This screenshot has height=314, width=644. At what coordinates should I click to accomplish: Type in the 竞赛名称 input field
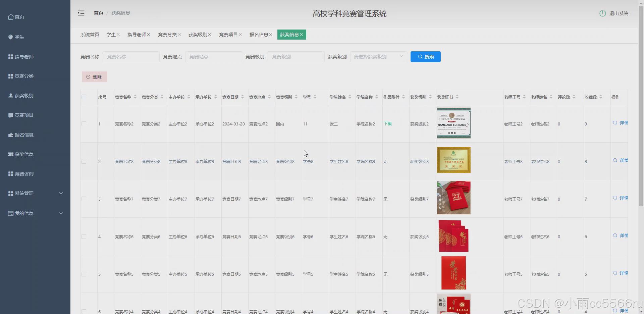tap(131, 56)
